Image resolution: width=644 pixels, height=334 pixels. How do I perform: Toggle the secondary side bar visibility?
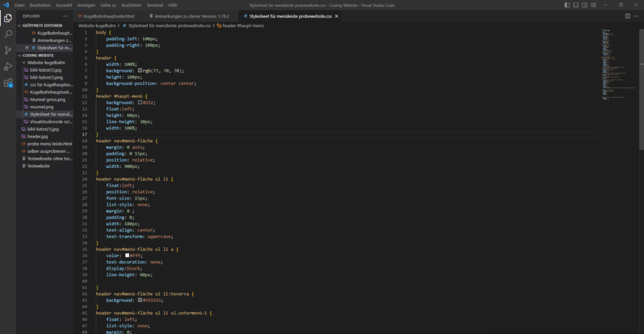[584, 5]
